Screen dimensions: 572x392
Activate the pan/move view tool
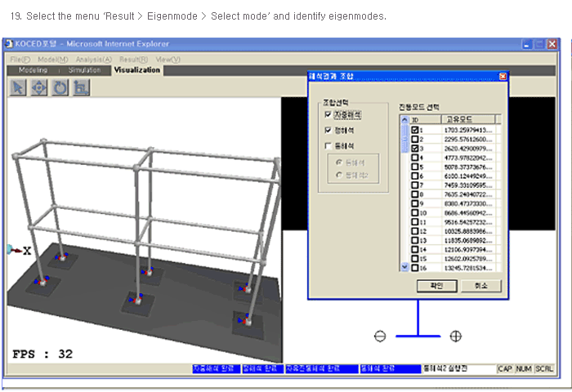39,87
